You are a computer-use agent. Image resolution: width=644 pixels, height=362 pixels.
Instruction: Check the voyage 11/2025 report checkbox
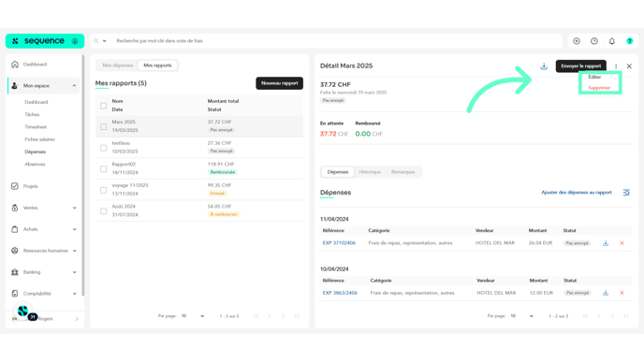coord(104,190)
